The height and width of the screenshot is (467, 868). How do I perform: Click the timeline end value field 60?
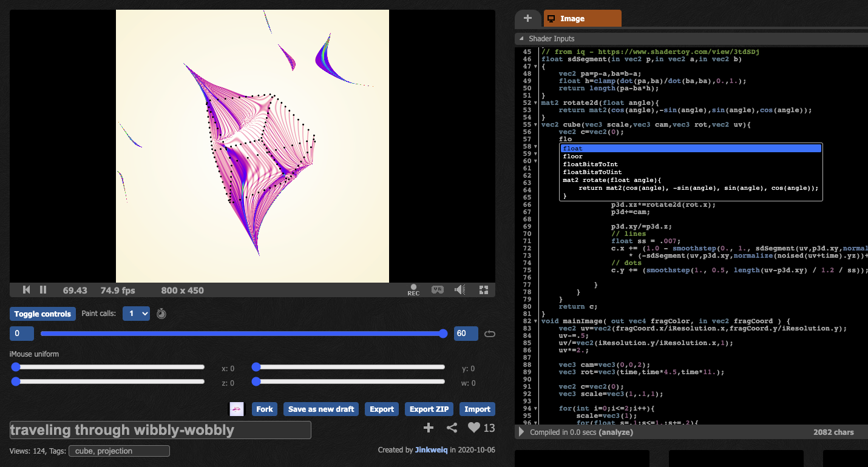tap(466, 334)
